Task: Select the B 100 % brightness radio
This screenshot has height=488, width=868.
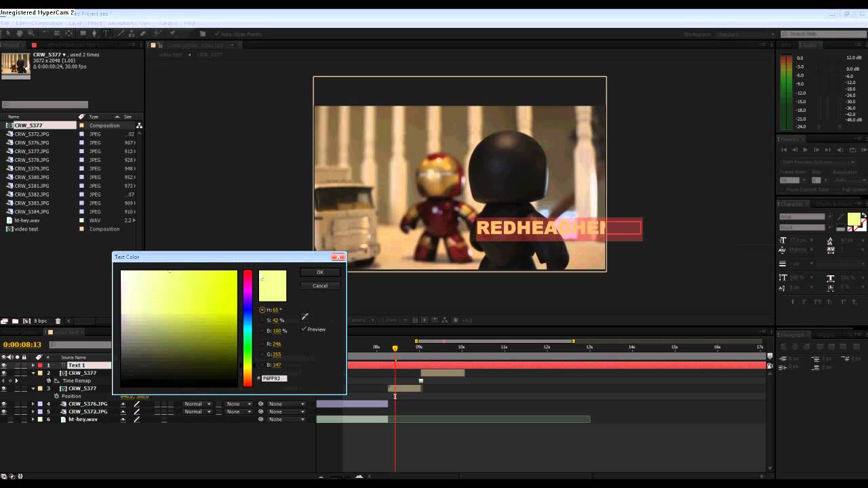Action: click(262, 331)
